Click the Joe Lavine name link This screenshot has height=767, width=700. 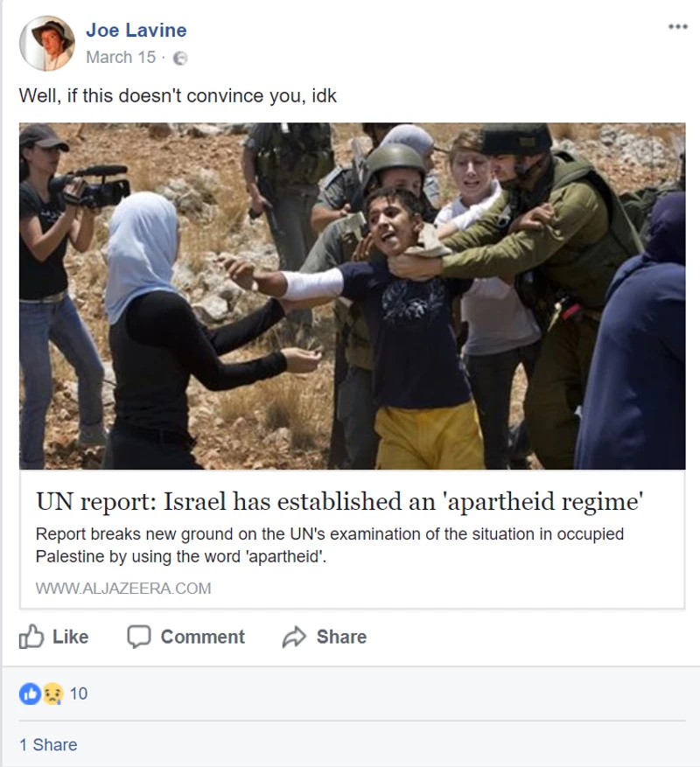pos(136,31)
